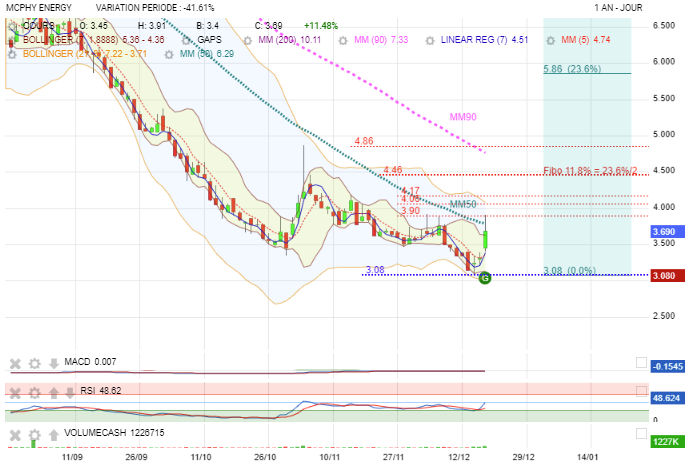689x464 pixels.
Task: Remove MACD indicator with X icon
Action: [15, 363]
